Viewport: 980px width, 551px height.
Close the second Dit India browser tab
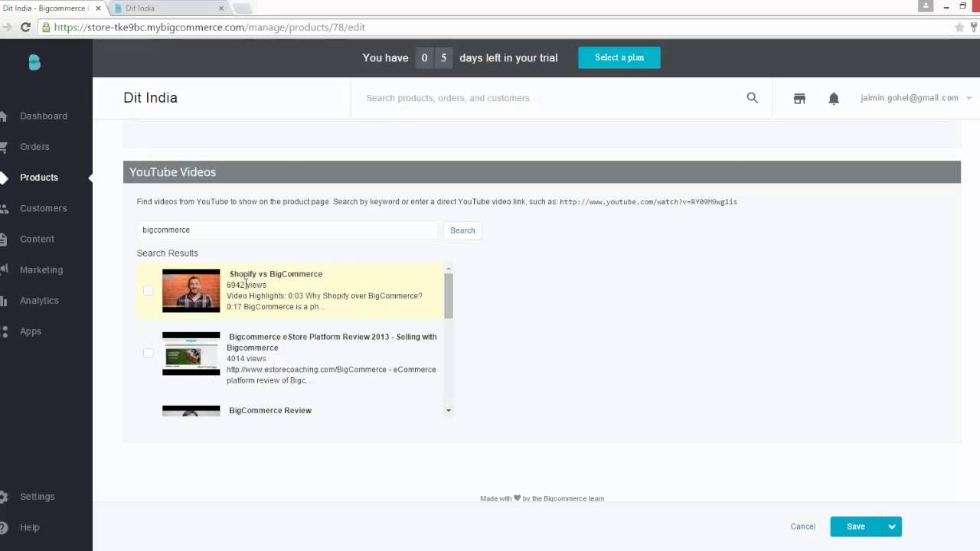click(x=221, y=8)
